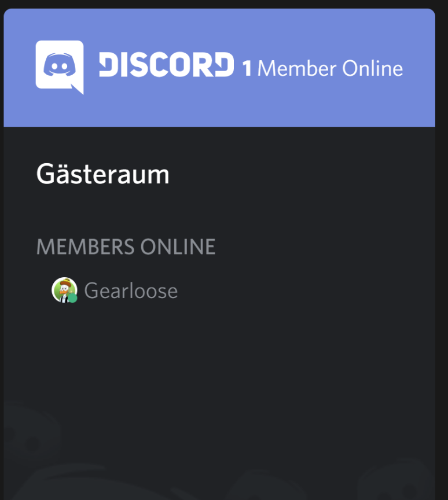Click the DISCORD wordmark in the header

click(167, 65)
